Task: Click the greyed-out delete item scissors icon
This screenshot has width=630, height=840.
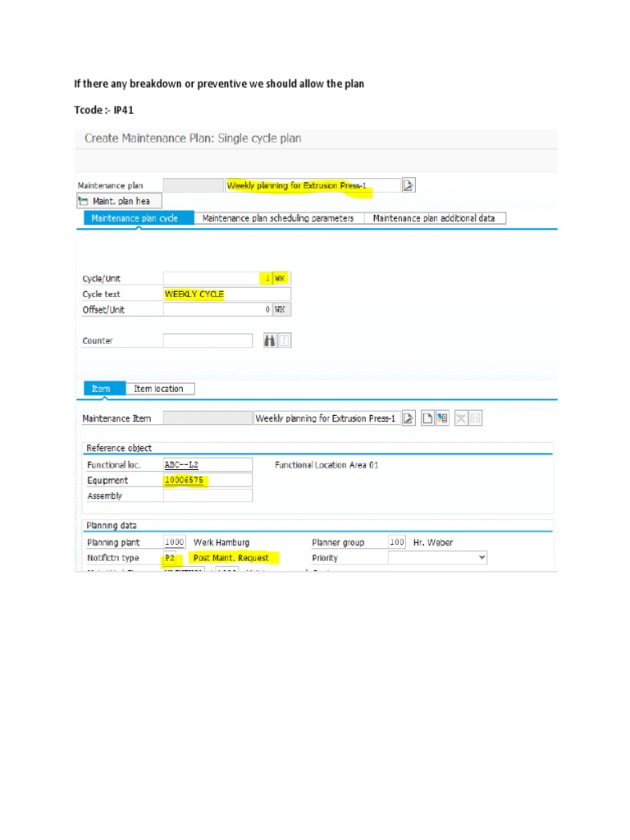Action: tap(461, 418)
